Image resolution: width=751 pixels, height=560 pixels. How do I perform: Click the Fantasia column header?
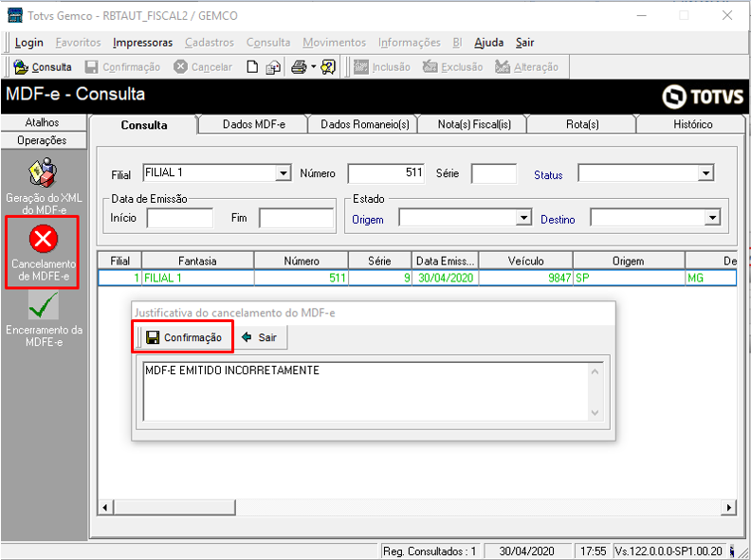click(x=198, y=261)
